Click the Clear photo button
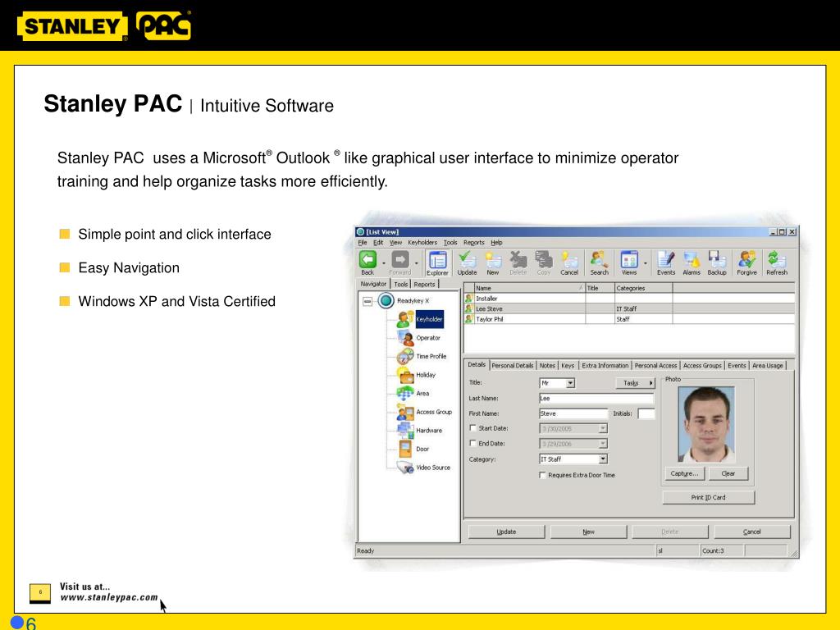 (x=728, y=473)
